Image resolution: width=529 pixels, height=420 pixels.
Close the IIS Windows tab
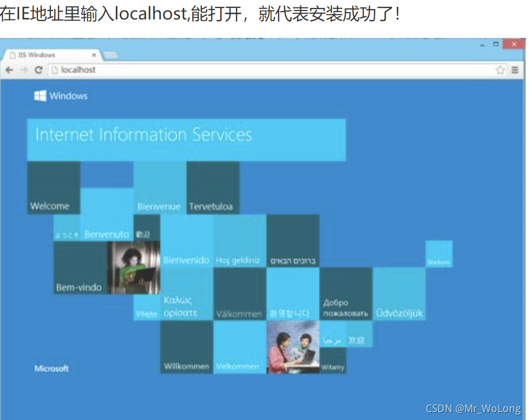point(94,55)
